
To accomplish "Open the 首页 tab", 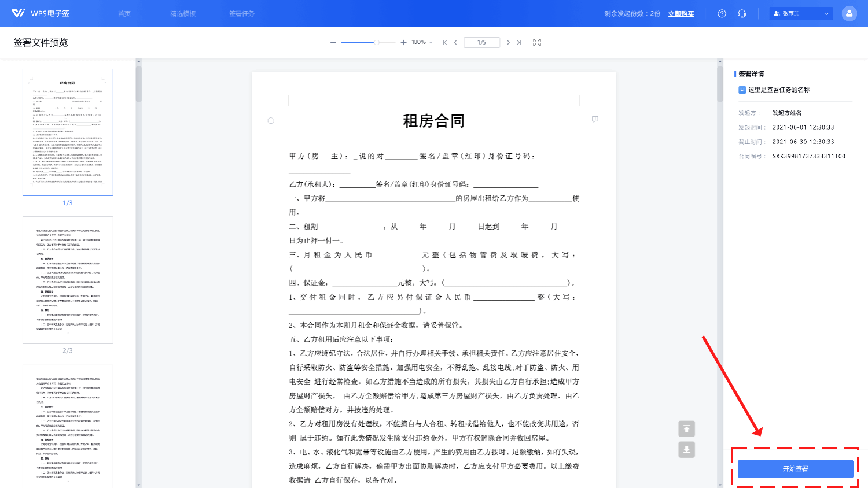I will (124, 13).
